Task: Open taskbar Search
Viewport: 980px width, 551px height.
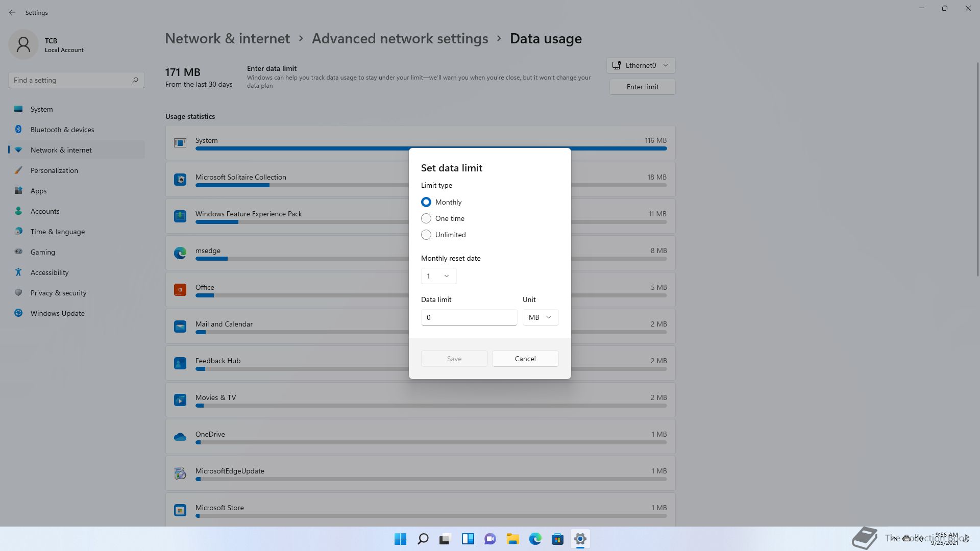Action: [x=423, y=539]
